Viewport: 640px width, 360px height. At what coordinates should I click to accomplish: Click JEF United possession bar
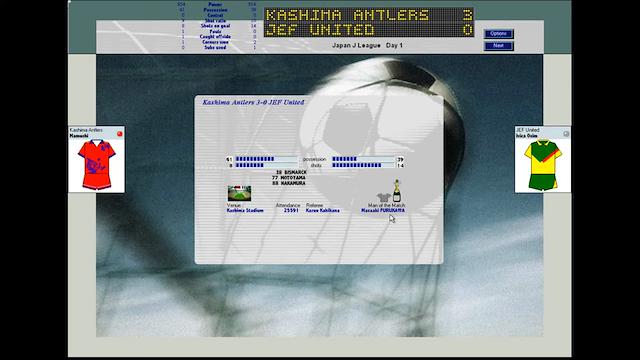(363, 159)
